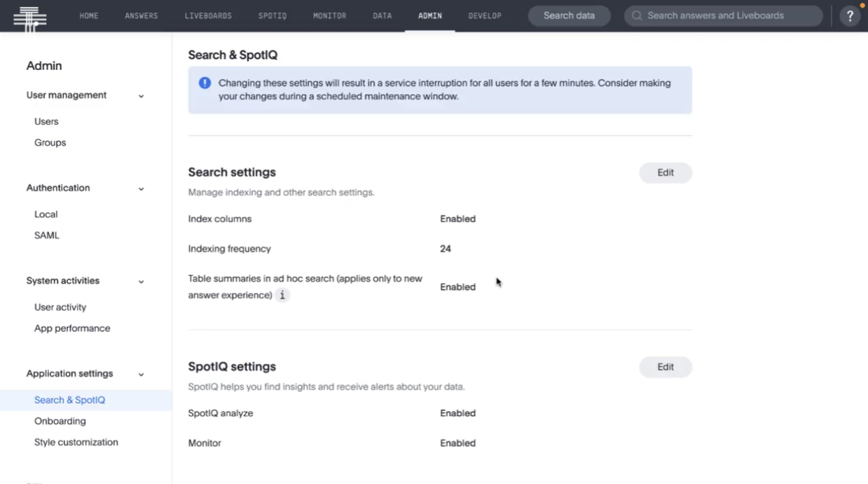Open the SPOTIQ tab
This screenshot has width=868, height=484.
click(272, 16)
